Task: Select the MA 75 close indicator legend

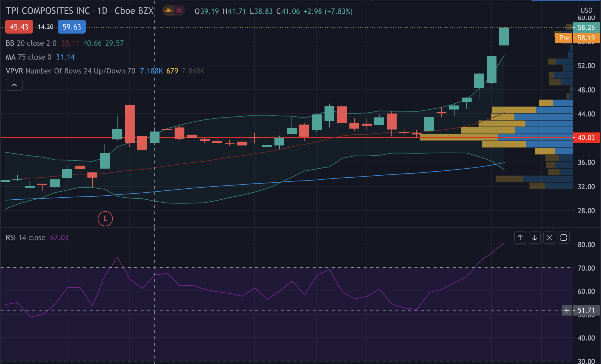Action: click(x=28, y=57)
